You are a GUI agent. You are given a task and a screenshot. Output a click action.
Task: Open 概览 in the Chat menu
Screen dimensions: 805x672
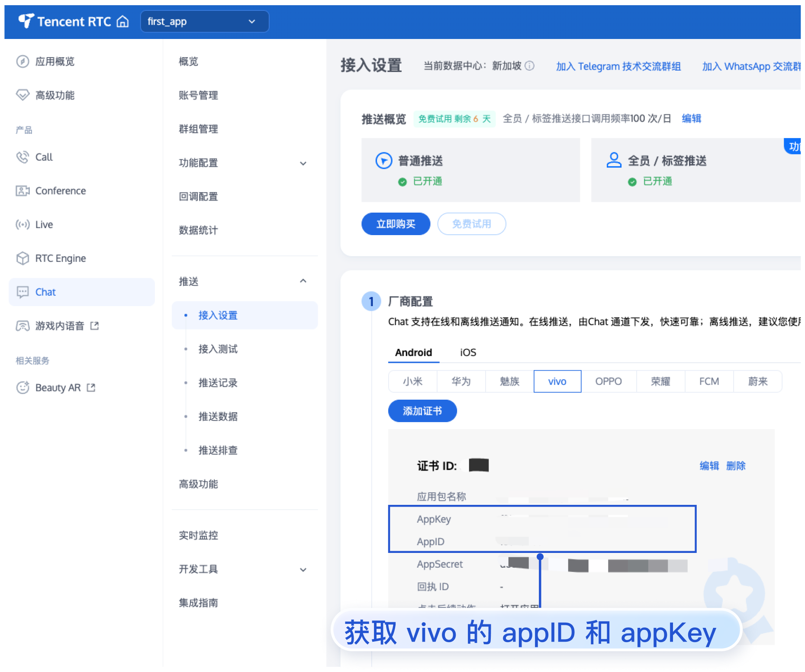(x=189, y=61)
